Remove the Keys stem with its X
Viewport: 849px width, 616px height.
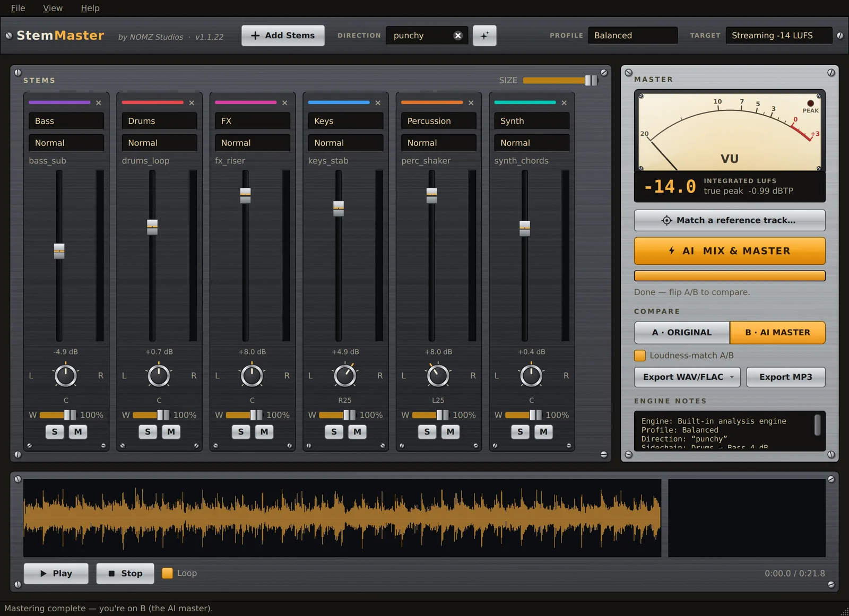pos(378,103)
